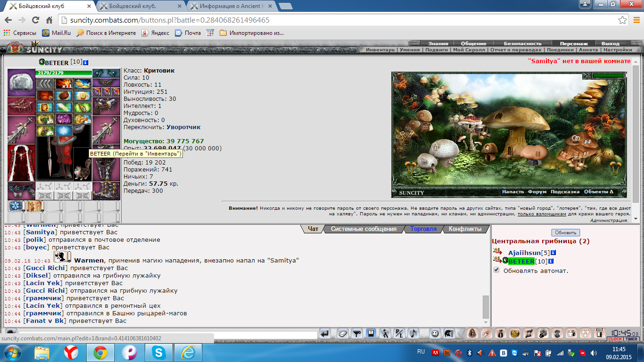Toggle the Обновлять автомат checkbox
The image size is (644, 362).
(496, 270)
